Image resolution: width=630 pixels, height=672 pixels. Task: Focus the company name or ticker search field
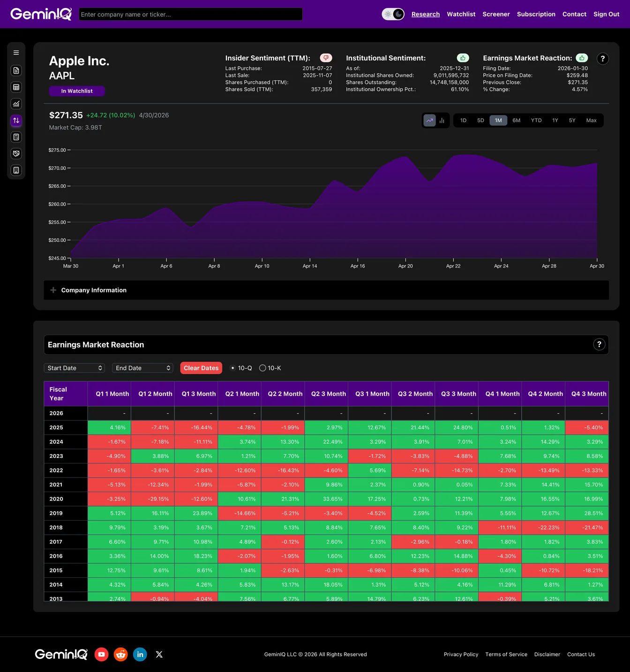[191, 14]
